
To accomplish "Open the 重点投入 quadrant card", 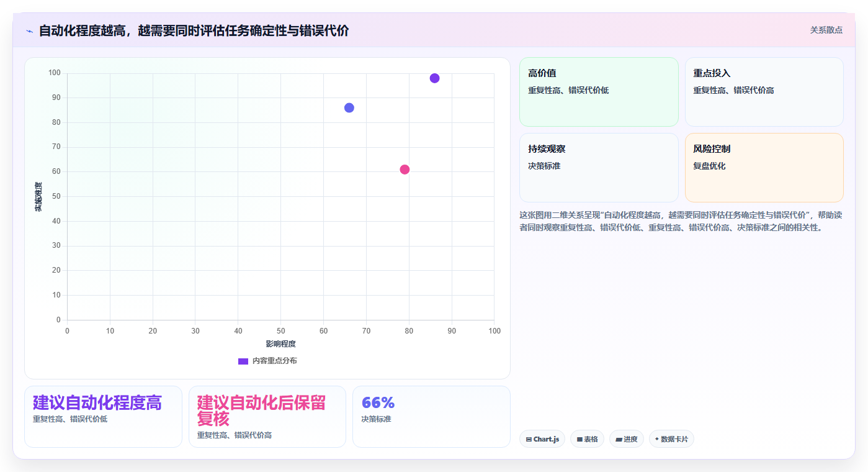I will click(x=764, y=92).
